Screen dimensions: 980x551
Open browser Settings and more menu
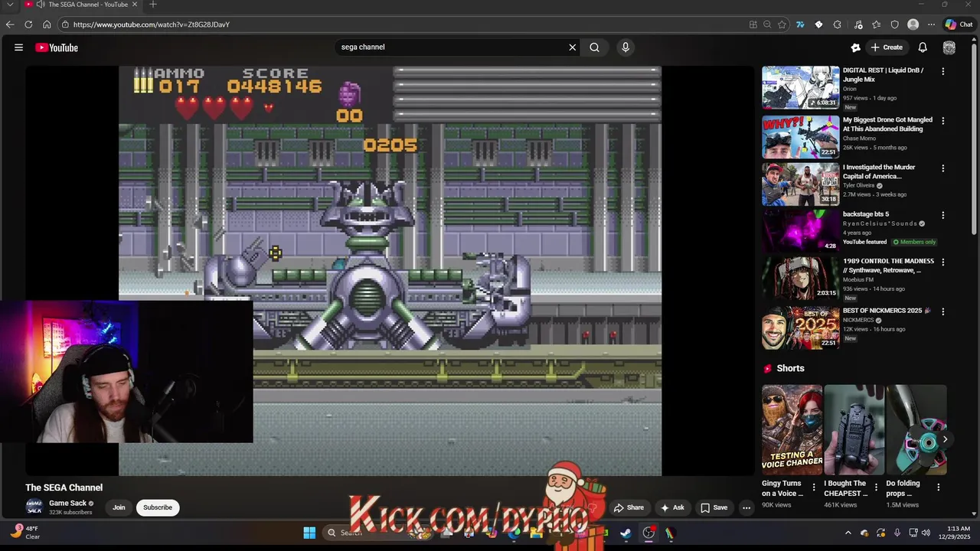[x=931, y=24]
